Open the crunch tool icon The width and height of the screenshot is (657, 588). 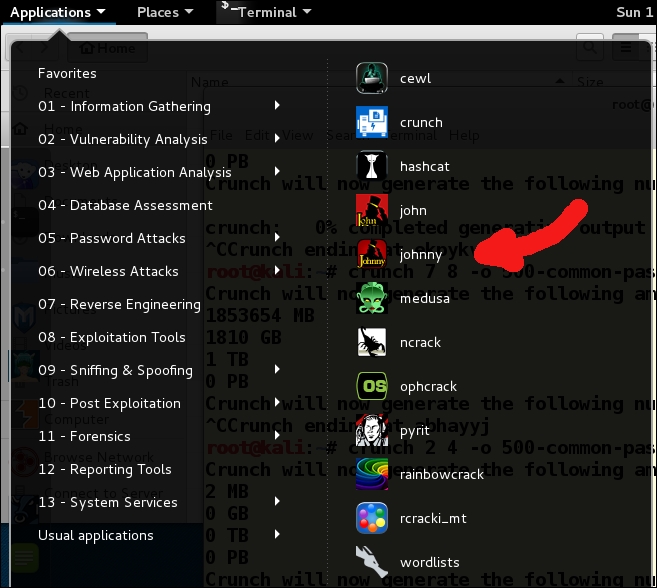372,122
